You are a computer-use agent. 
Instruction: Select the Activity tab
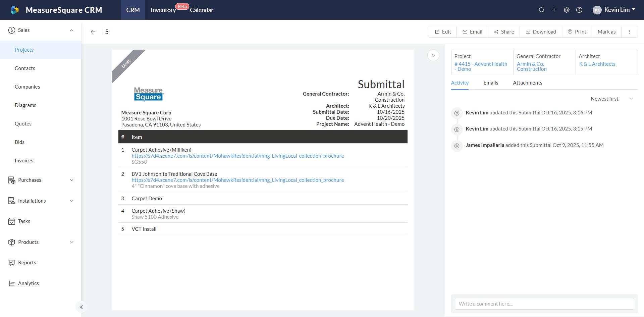(x=460, y=83)
